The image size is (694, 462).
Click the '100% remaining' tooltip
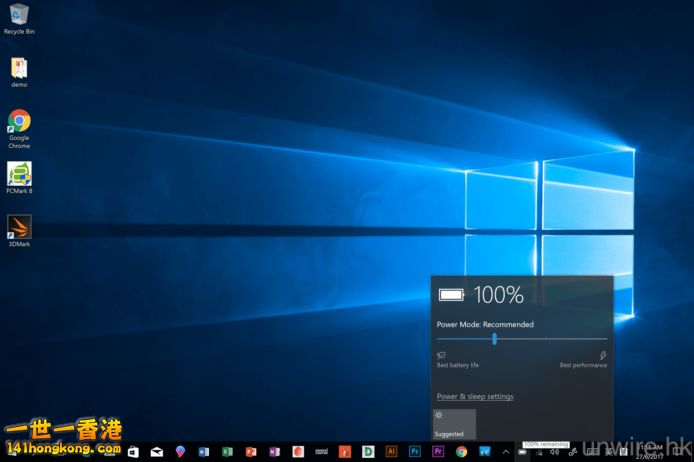[546, 444]
